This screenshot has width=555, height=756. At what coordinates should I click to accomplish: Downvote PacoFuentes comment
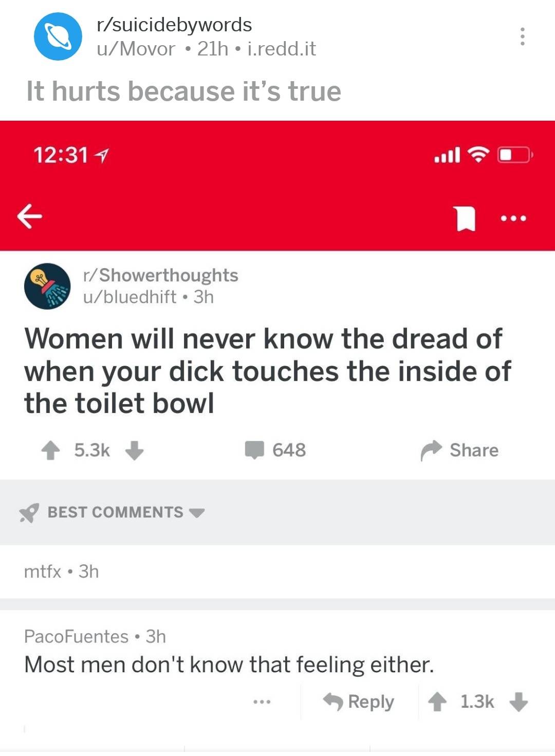(x=519, y=702)
